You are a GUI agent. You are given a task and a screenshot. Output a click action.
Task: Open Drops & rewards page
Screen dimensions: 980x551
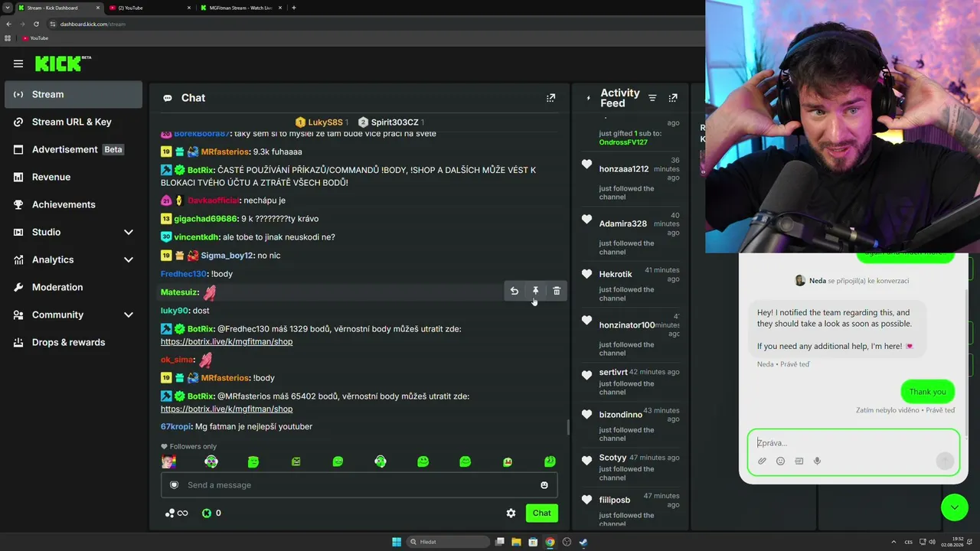[x=73, y=342]
